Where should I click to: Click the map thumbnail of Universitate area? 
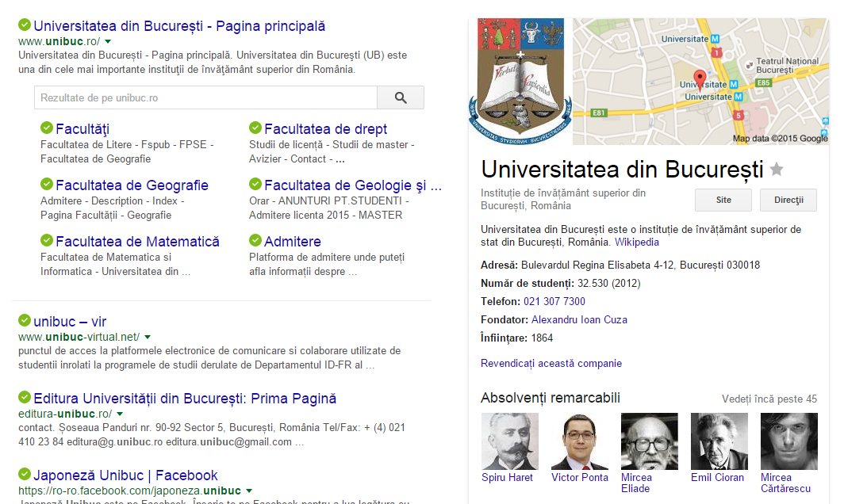(700, 81)
